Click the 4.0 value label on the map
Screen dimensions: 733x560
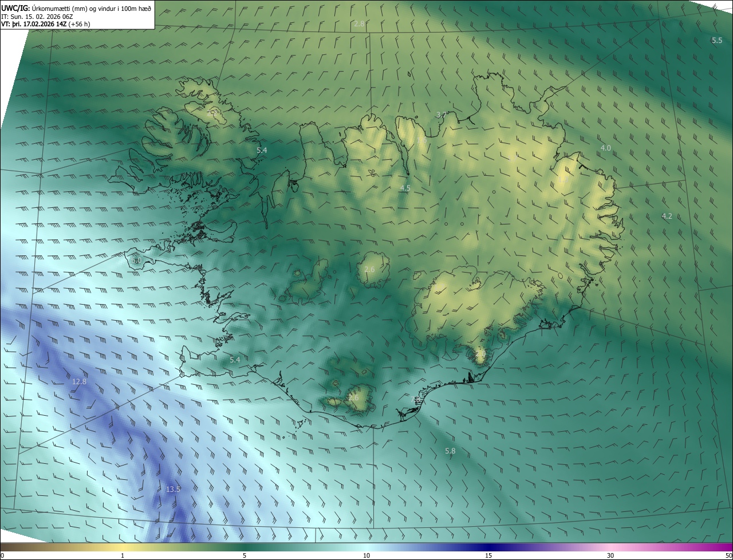coord(605,148)
